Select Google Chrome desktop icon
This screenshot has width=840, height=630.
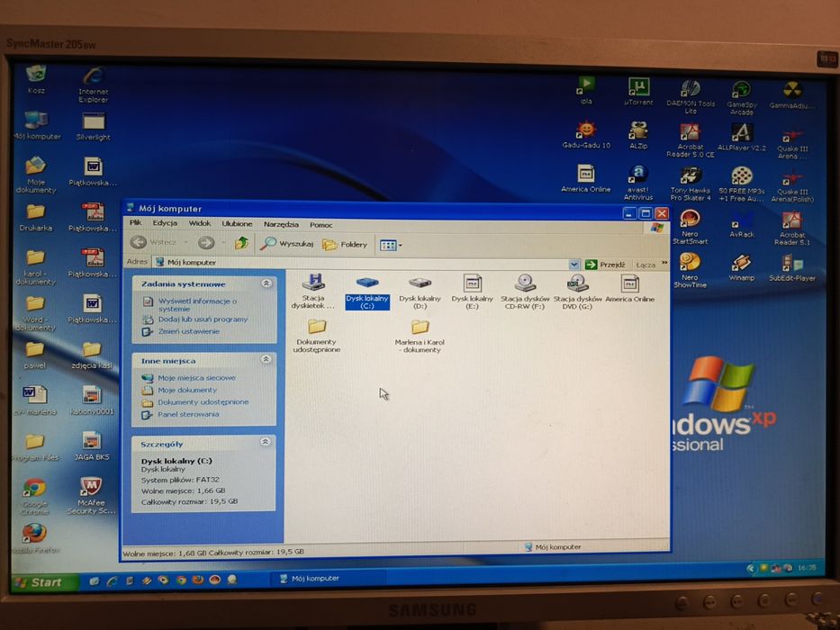(35, 497)
